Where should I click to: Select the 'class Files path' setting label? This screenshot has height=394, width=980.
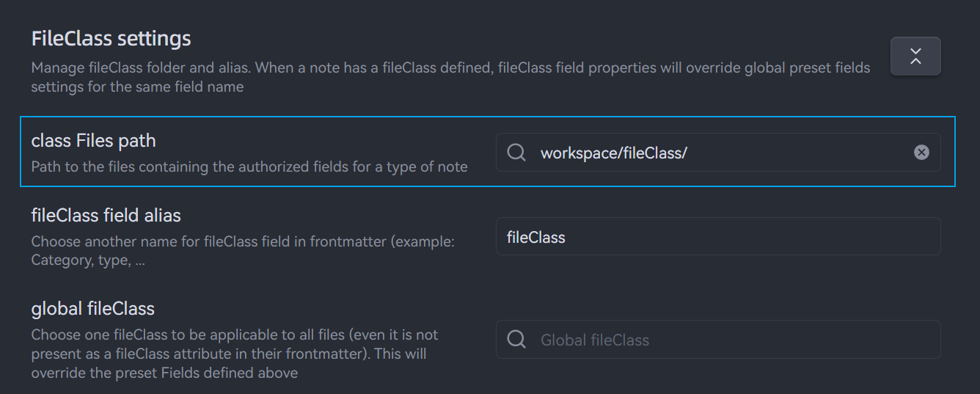coord(93,141)
